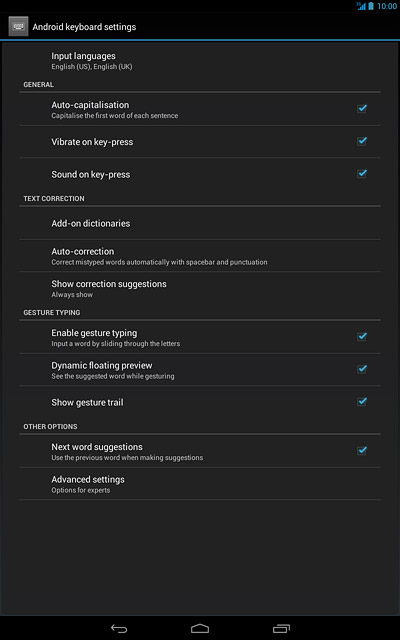Image resolution: width=400 pixels, height=640 pixels.
Task: Open the Recent apps overview button
Action: (x=281, y=628)
